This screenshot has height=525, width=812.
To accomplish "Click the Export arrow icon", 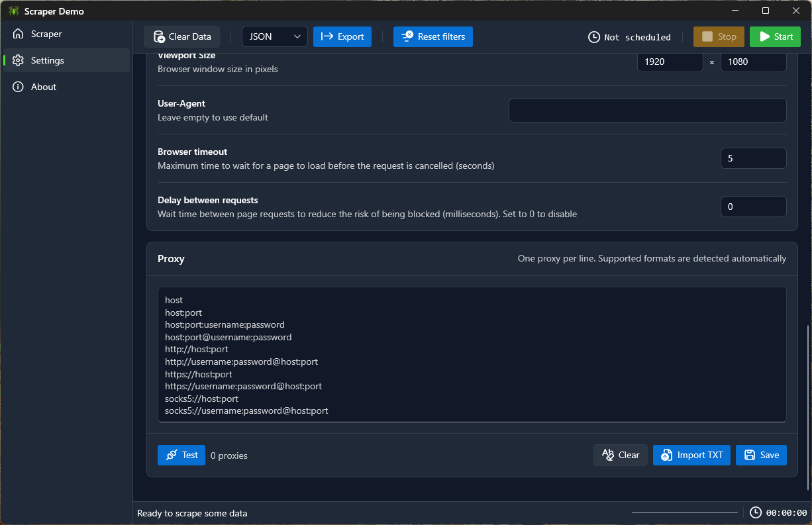I will point(327,37).
